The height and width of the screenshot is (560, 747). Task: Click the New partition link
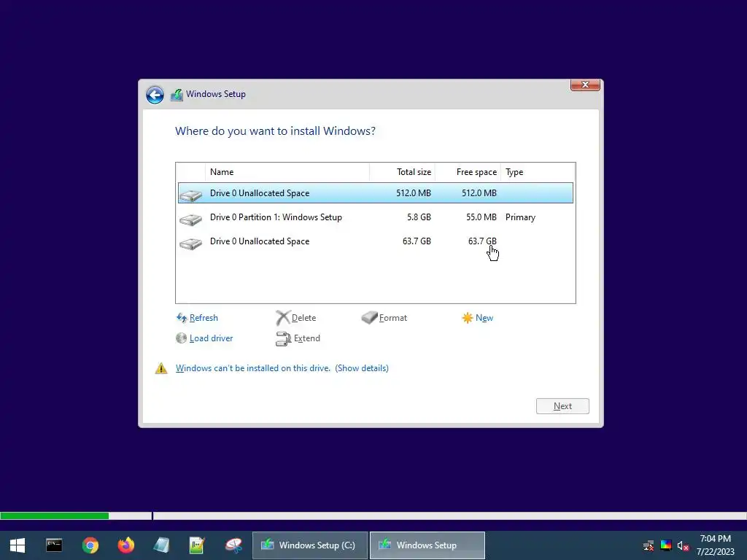pyautogui.click(x=484, y=318)
